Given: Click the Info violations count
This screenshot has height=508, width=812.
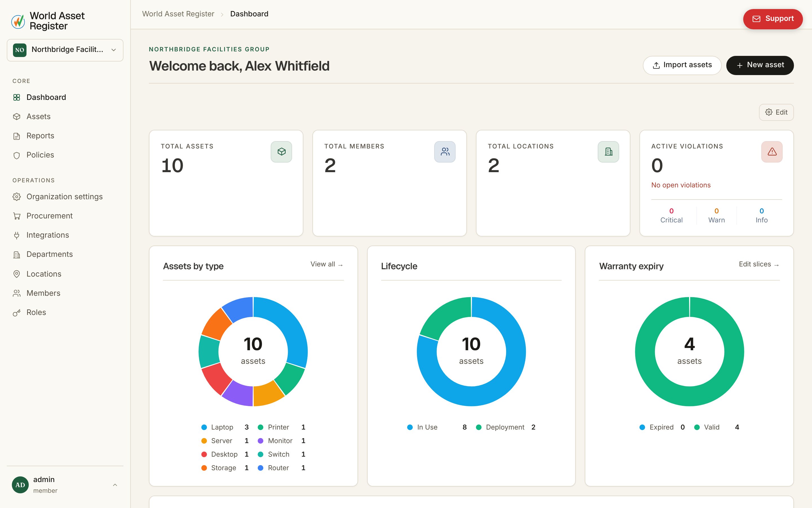Looking at the screenshot, I should 762,211.
